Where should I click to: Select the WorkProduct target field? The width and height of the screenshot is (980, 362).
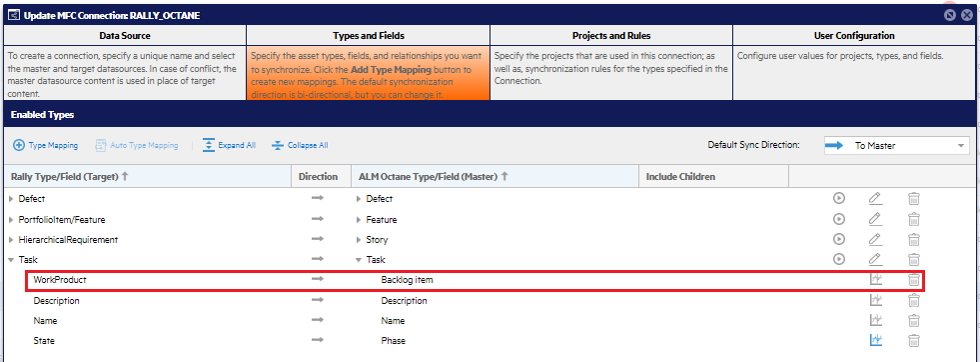(60, 280)
